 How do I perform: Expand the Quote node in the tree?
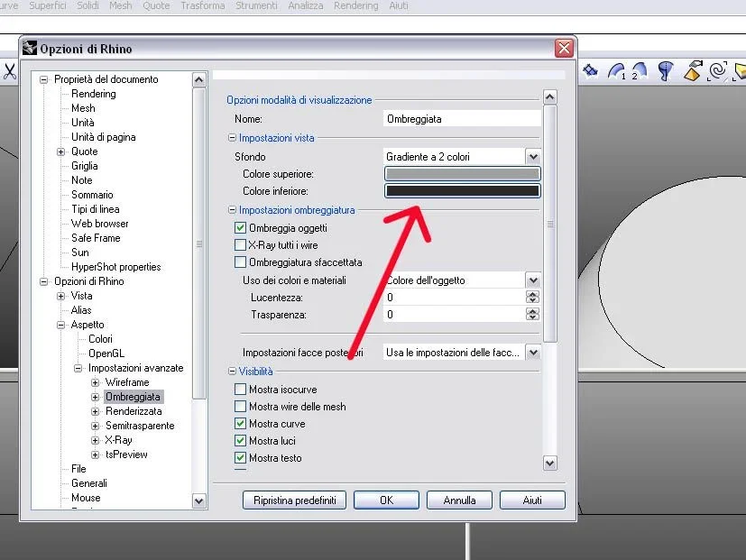61,151
